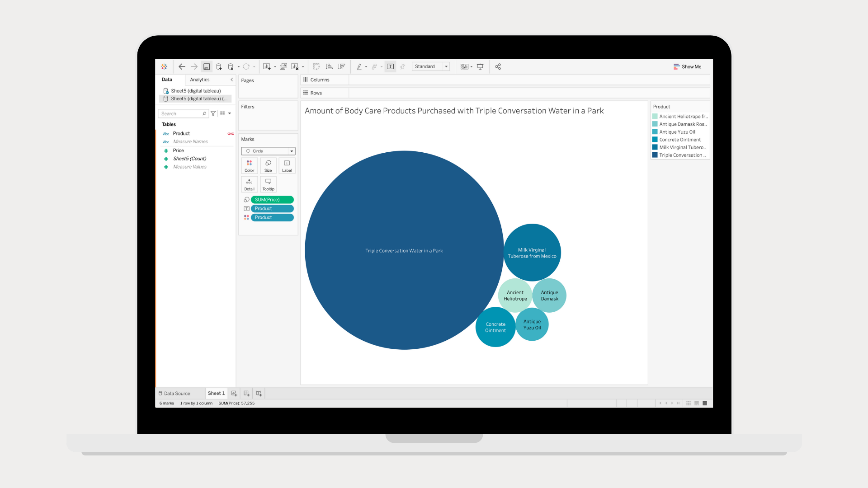Click the Label marks card button
Viewport: 868px width, 488px height.
pyautogui.click(x=287, y=165)
